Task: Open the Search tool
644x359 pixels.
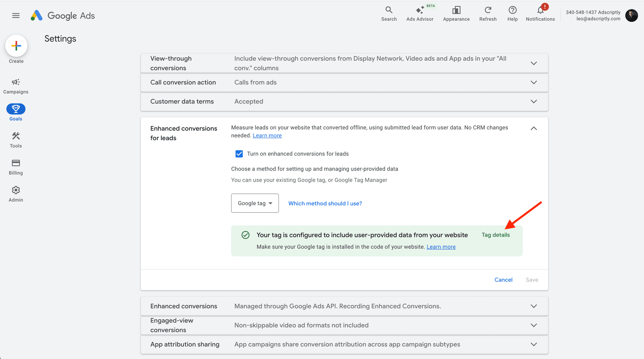Action: [389, 13]
